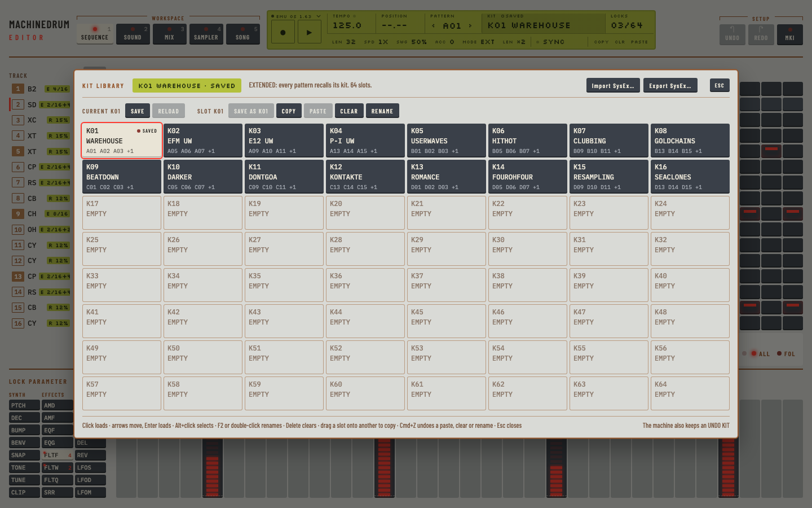The image size is (812, 508).
Task: Select empty kit slot K40
Action: click(x=690, y=285)
